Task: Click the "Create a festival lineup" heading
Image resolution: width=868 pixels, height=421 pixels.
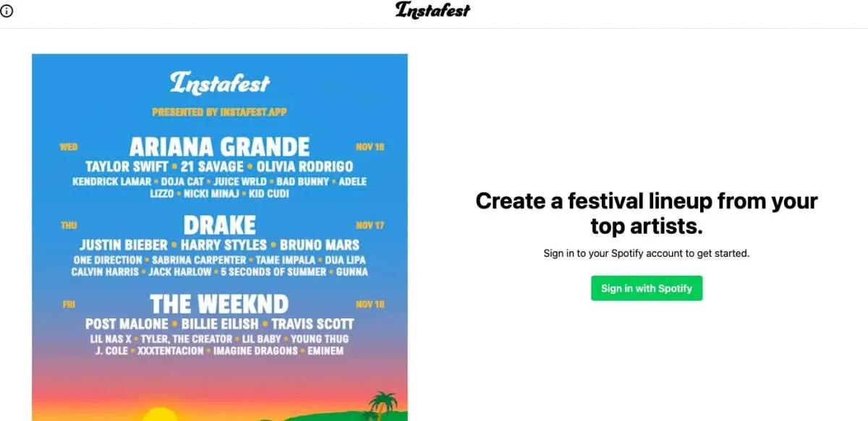Action: pos(646,213)
